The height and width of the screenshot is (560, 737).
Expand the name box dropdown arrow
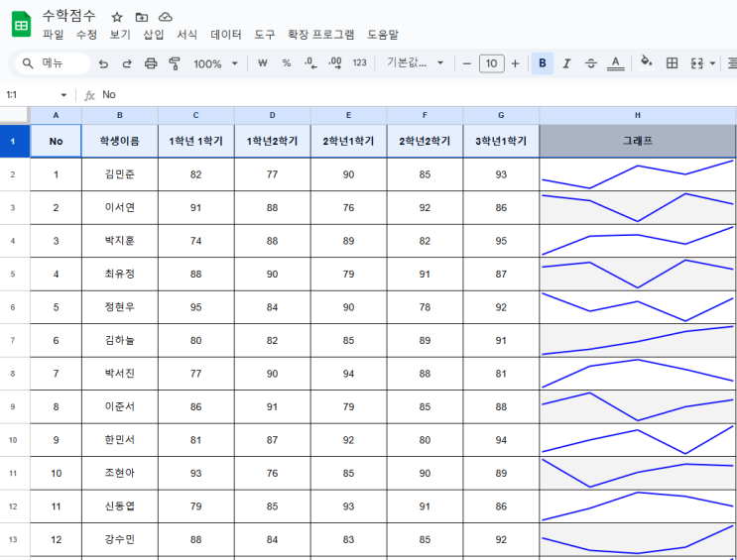pyautogui.click(x=63, y=95)
